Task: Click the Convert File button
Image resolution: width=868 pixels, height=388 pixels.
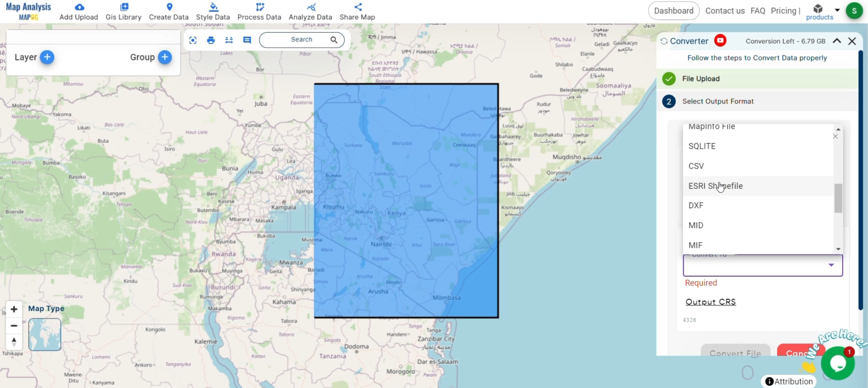Action: click(735, 352)
